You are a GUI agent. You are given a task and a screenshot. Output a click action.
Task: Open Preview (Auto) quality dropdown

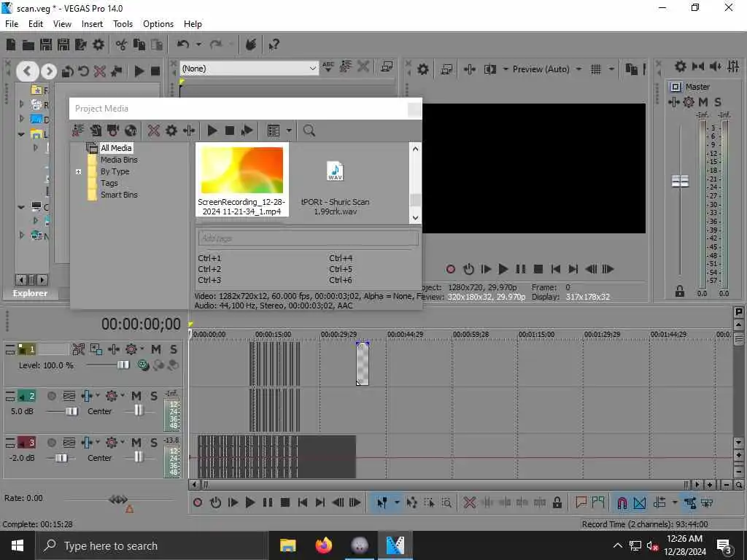578,69
